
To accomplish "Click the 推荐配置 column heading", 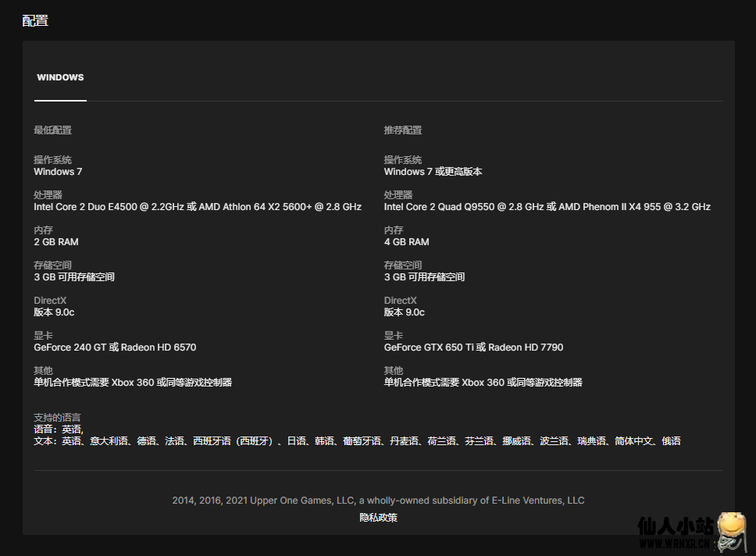I will 402,130.
